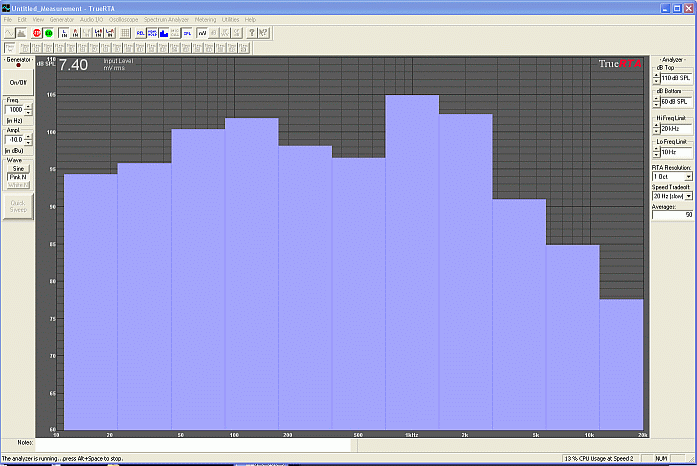Select the Pink N wave type
697x466 pixels.
coord(18,177)
